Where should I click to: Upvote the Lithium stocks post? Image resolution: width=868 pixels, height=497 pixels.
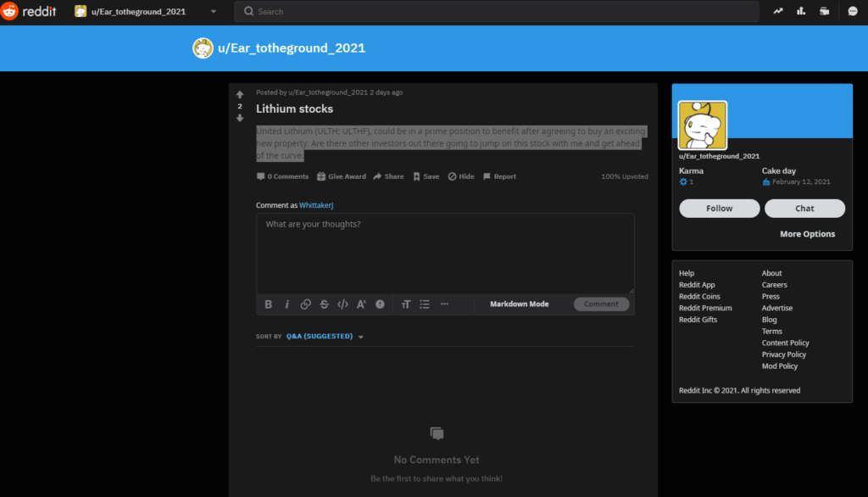click(240, 94)
